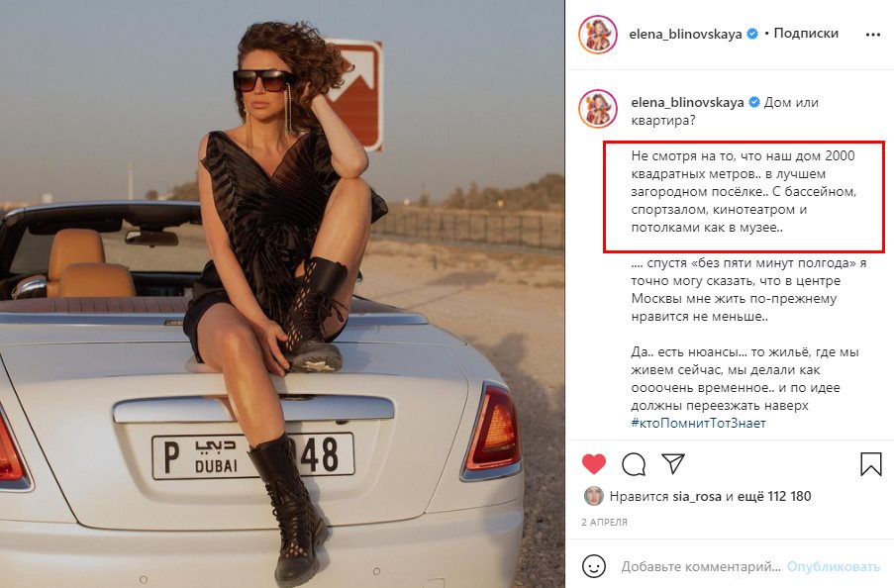Click the Опубликовать post button
894x588 pixels.
coord(834,567)
